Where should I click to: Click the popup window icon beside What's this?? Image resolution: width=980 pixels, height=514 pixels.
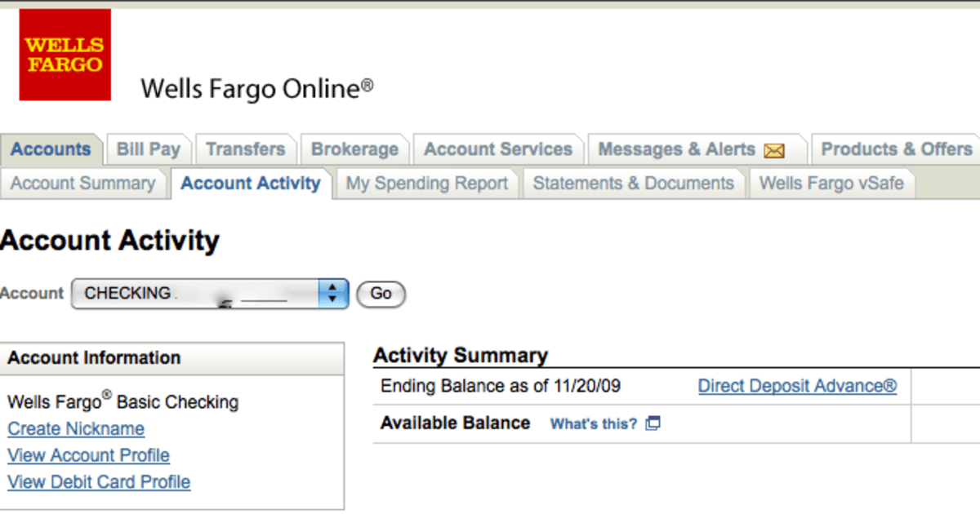click(x=653, y=423)
